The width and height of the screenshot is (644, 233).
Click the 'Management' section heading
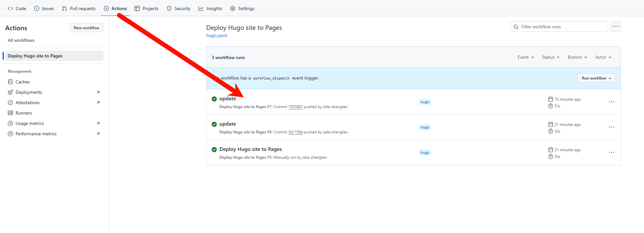pos(19,71)
